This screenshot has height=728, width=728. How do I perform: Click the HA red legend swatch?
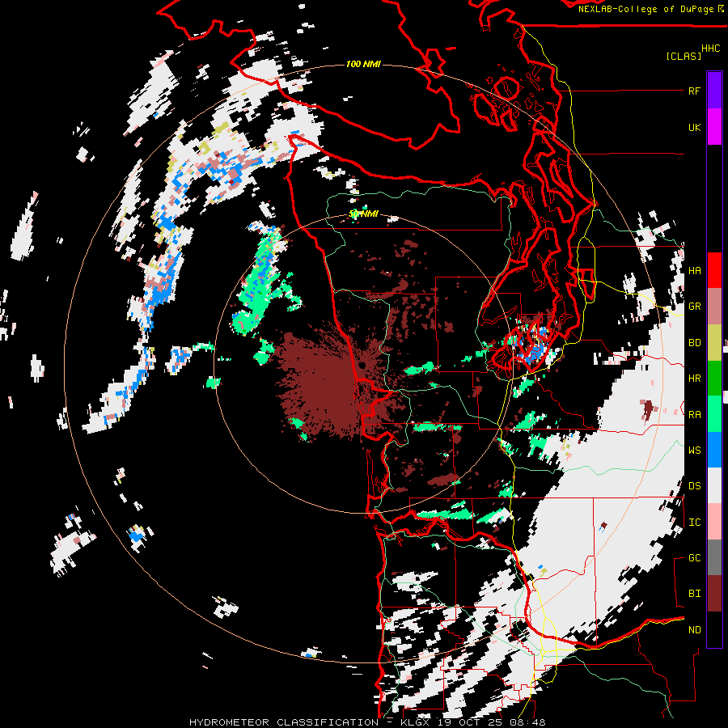click(x=714, y=270)
